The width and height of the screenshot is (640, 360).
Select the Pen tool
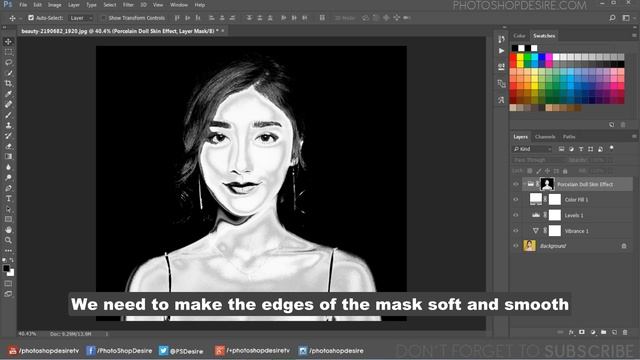[8, 188]
